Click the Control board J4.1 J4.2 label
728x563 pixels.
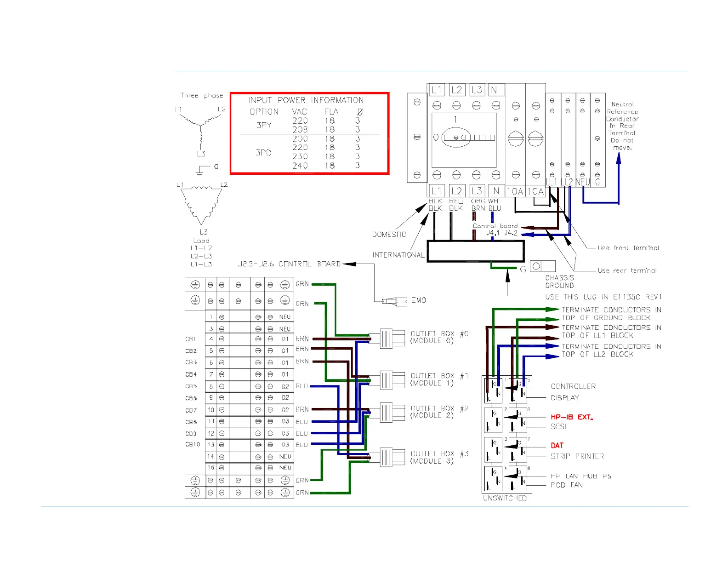click(495, 230)
